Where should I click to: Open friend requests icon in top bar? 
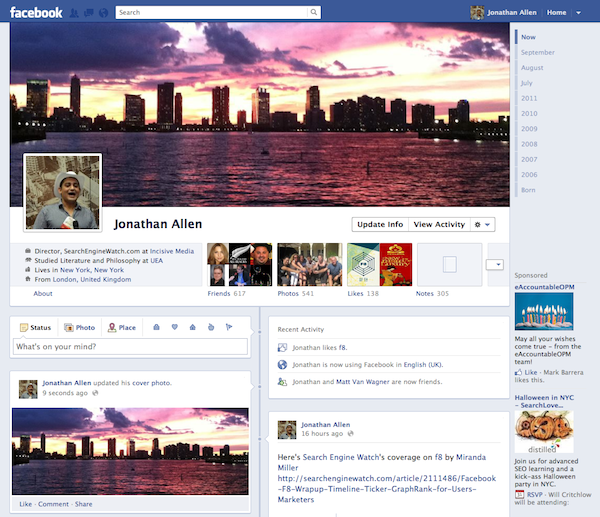click(x=74, y=13)
